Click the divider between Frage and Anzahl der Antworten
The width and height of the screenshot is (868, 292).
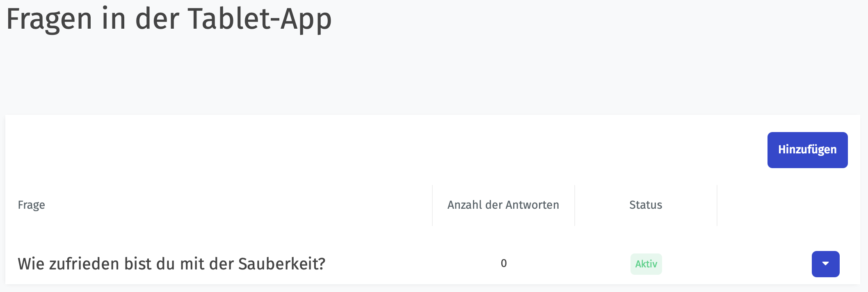click(432, 205)
